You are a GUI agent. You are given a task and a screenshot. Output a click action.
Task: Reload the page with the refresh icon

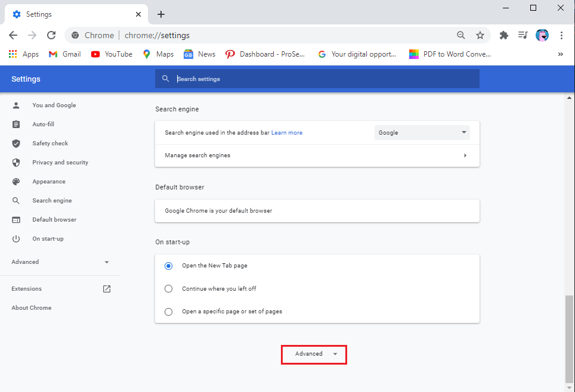tap(51, 35)
